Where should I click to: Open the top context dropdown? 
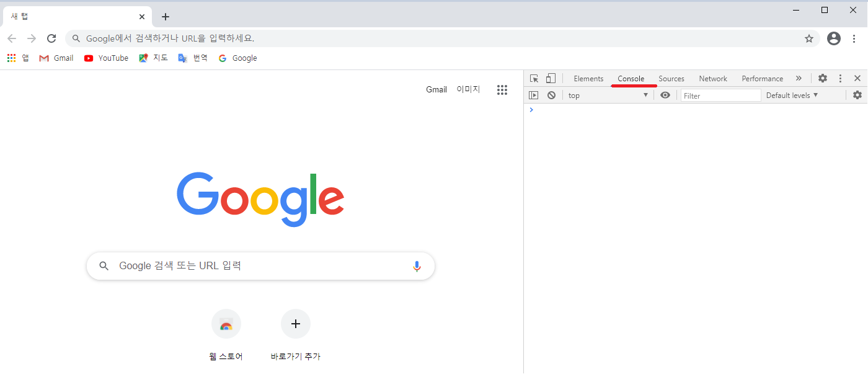point(608,95)
